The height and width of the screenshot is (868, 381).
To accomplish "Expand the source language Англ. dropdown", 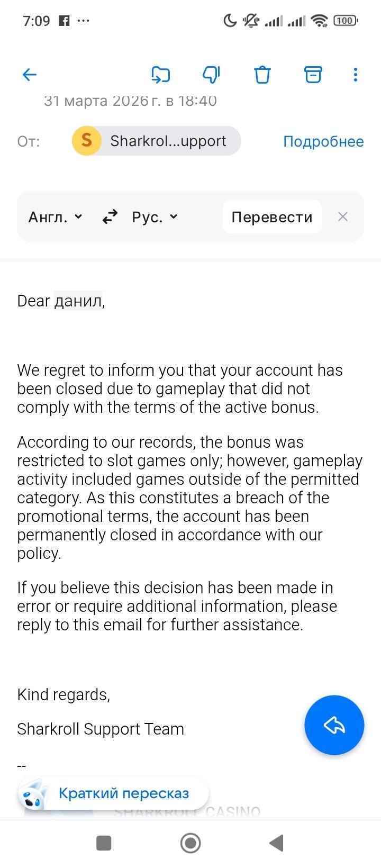I will pyautogui.click(x=56, y=217).
